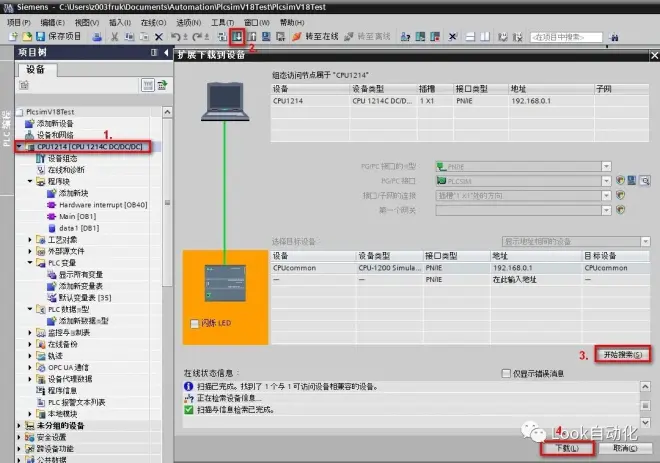Viewport: 660px width, 463px height.
Task: Toggle the flash LED (闪烁 LED) checkbox
Action: pyautogui.click(x=194, y=323)
